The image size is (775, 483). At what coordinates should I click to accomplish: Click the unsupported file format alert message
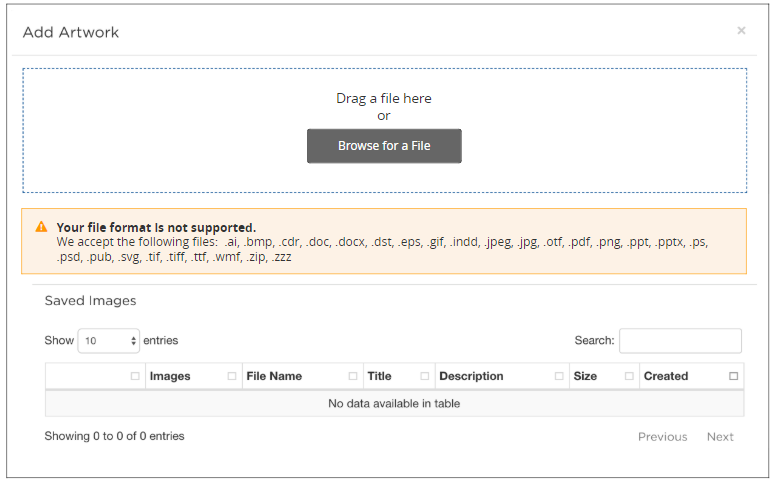(384, 242)
